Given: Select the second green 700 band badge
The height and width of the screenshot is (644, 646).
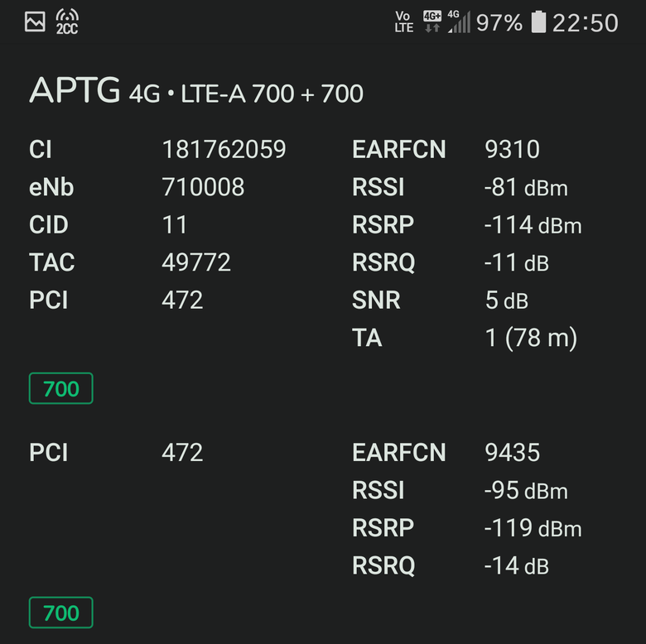Looking at the screenshot, I should click(x=61, y=613).
